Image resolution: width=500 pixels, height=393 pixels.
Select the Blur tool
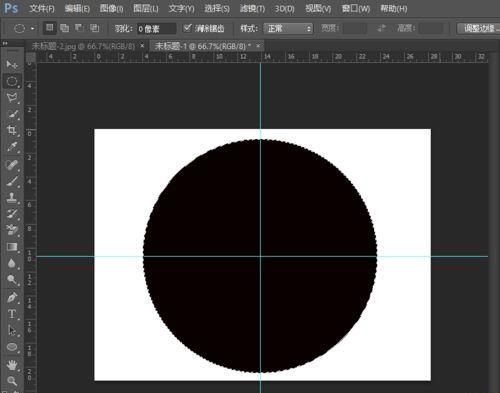click(12, 263)
